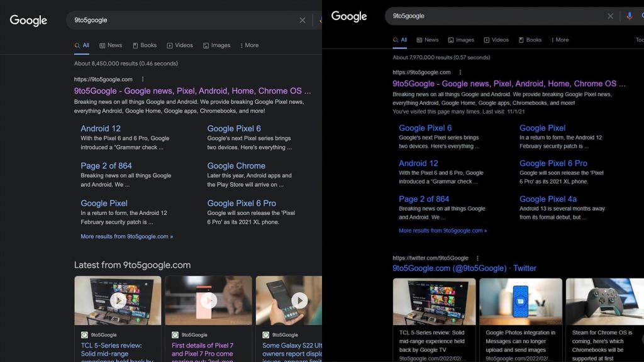644x362 pixels.
Task: Play the TCL 5-Series review video thumbnail in the left window
Action: [118, 300]
